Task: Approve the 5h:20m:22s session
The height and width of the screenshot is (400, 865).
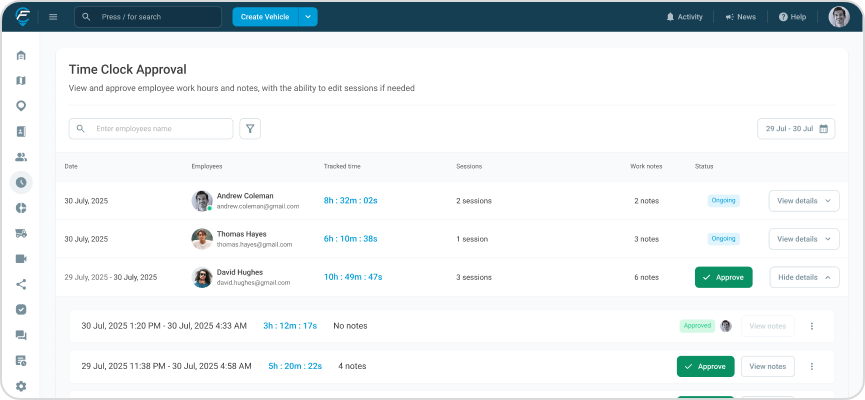Action: coord(706,366)
